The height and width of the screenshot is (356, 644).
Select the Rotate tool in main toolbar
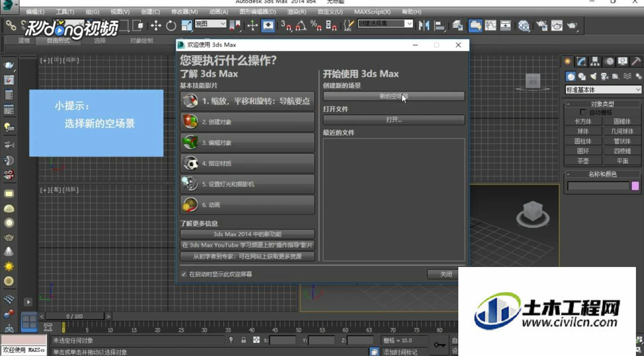coord(171,25)
